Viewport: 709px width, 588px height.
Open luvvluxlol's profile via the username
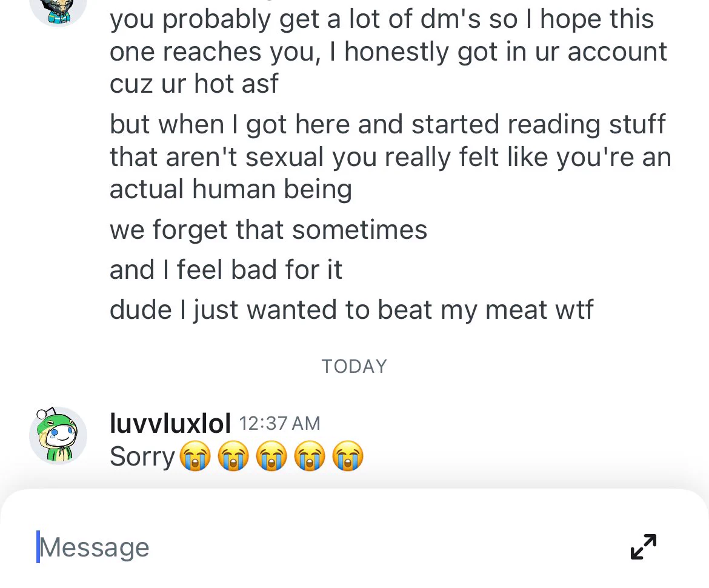pos(170,423)
